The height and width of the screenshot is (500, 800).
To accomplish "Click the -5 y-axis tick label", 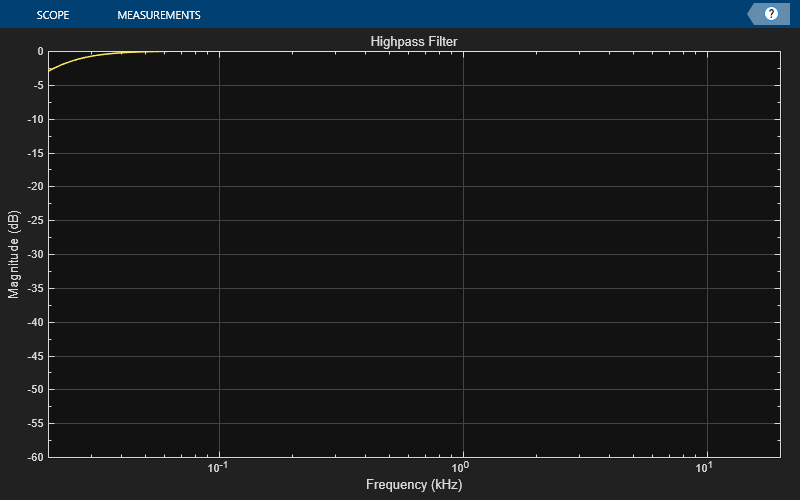I will pos(38,86).
